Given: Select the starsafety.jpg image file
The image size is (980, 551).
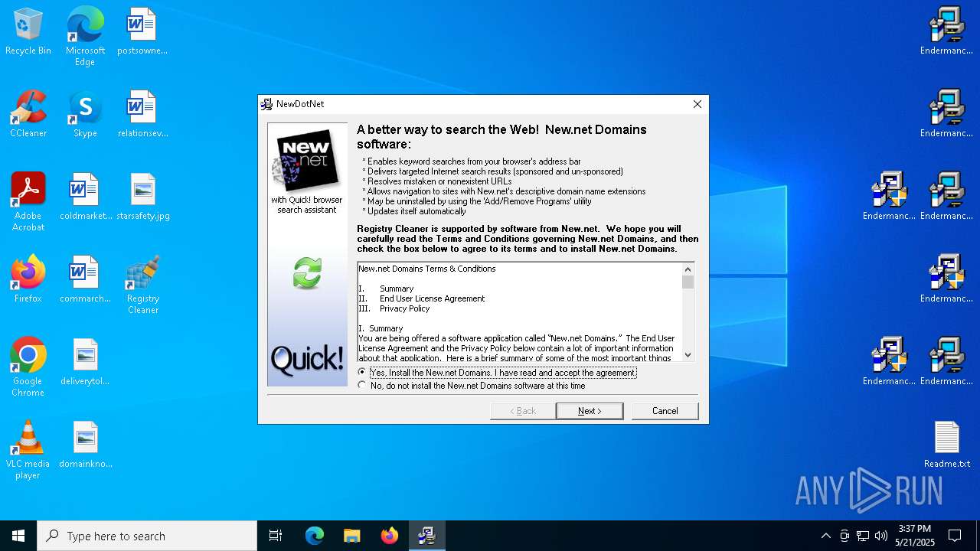Looking at the screenshot, I should 143,197.
